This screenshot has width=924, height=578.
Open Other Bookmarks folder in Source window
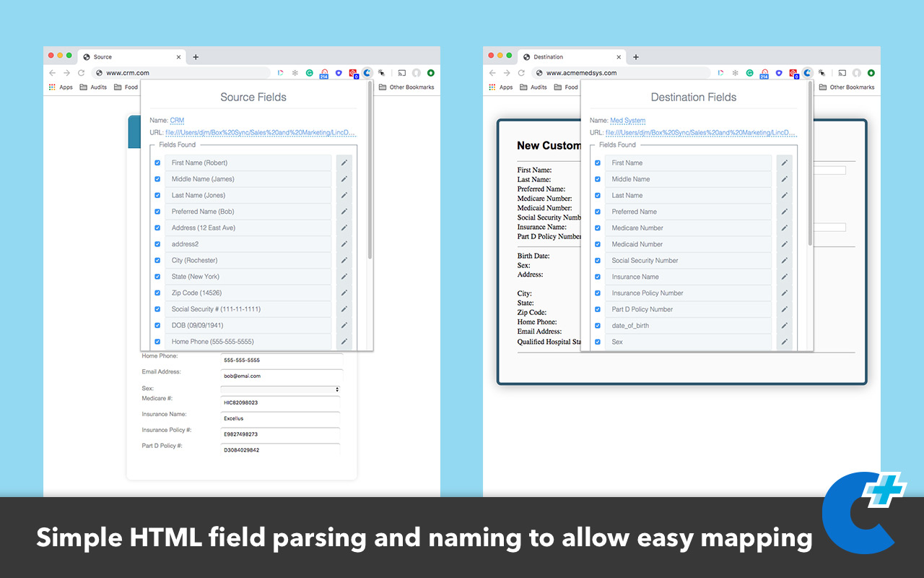(x=406, y=87)
